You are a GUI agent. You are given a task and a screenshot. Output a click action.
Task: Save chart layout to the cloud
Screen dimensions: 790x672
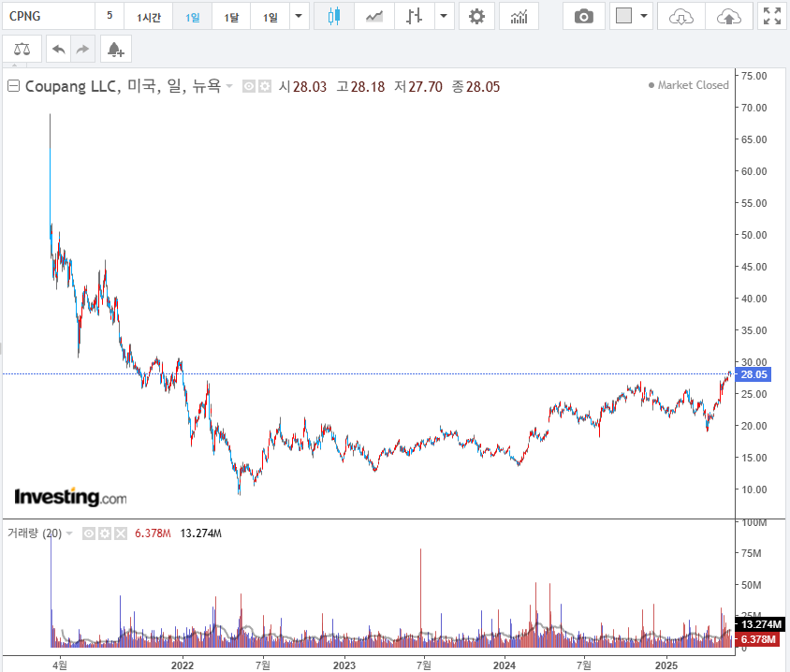[729, 17]
